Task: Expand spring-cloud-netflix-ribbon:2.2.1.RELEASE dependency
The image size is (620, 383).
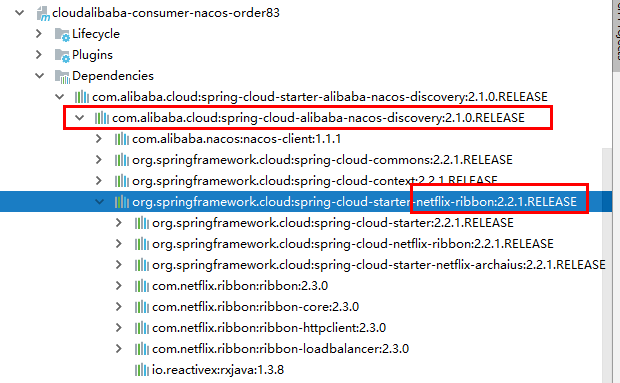Action: tap(119, 243)
